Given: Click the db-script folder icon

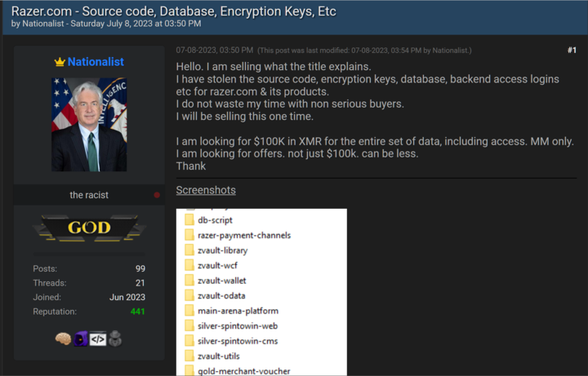Looking at the screenshot, I should pyautogui.click(x=189, y=220).
